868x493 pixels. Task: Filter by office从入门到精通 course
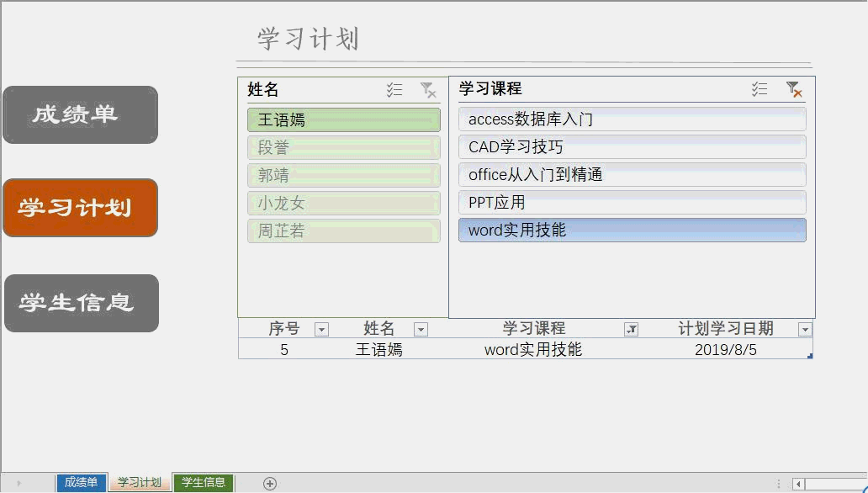pyautogui.click(x=632, y=174)
